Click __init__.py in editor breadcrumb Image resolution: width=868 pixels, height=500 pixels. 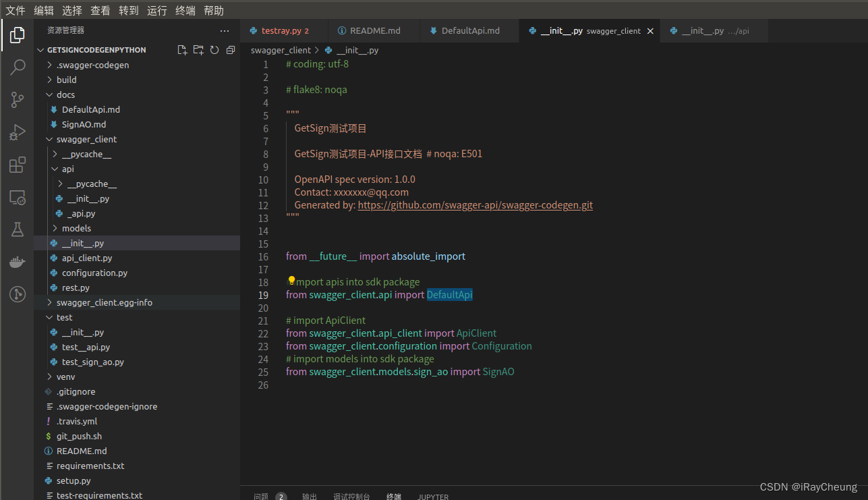357,50
